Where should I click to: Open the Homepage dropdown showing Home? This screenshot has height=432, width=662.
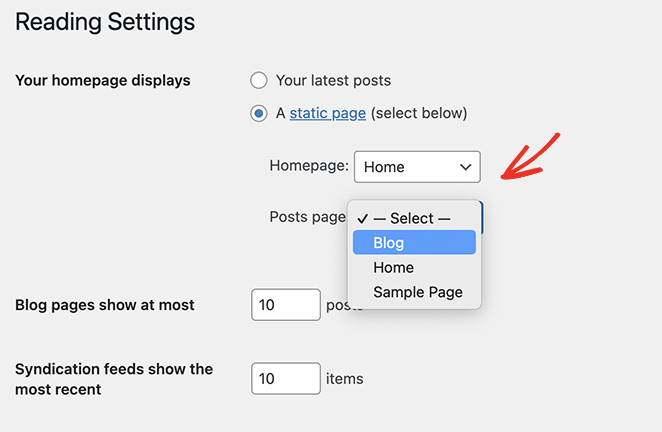coord(416,167)
